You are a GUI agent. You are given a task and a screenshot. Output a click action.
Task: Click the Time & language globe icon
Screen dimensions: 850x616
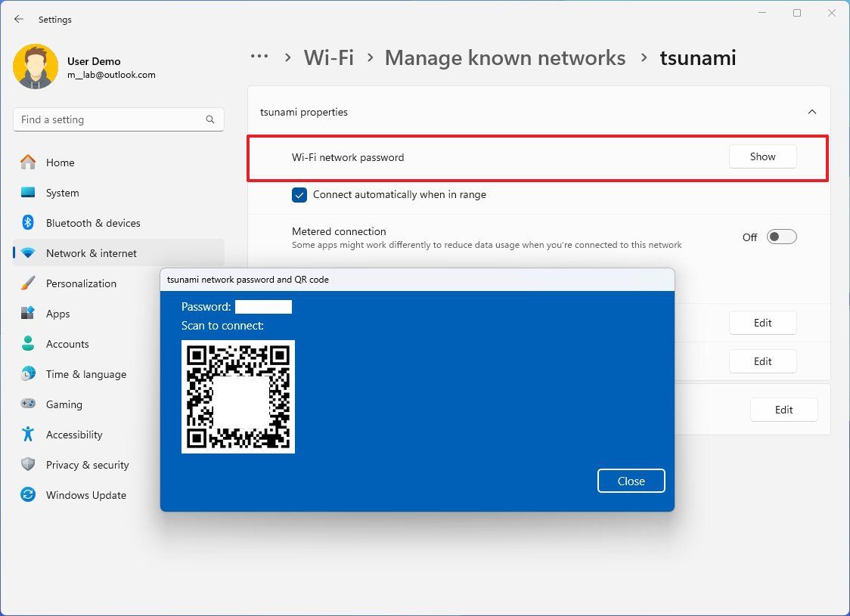tap(28, 374)
